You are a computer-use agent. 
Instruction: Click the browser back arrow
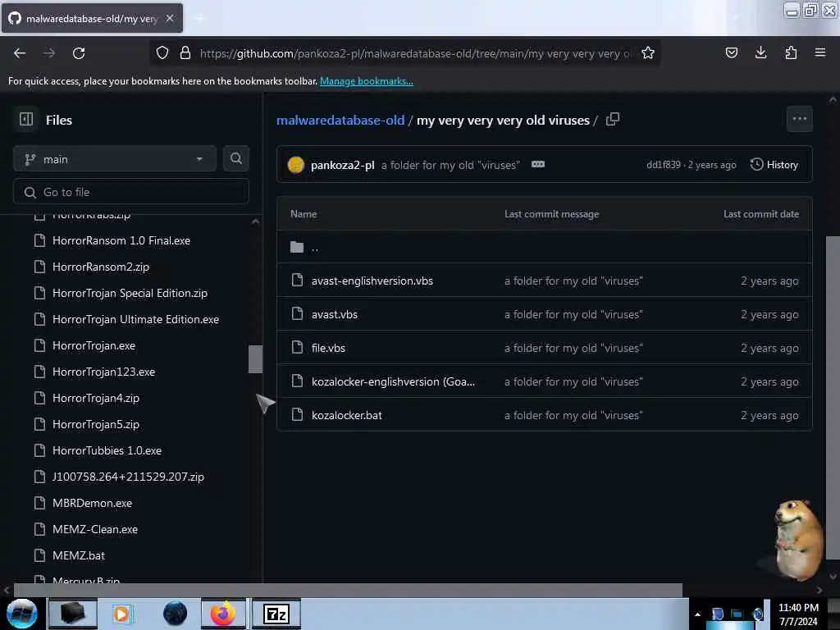[20, 53]
